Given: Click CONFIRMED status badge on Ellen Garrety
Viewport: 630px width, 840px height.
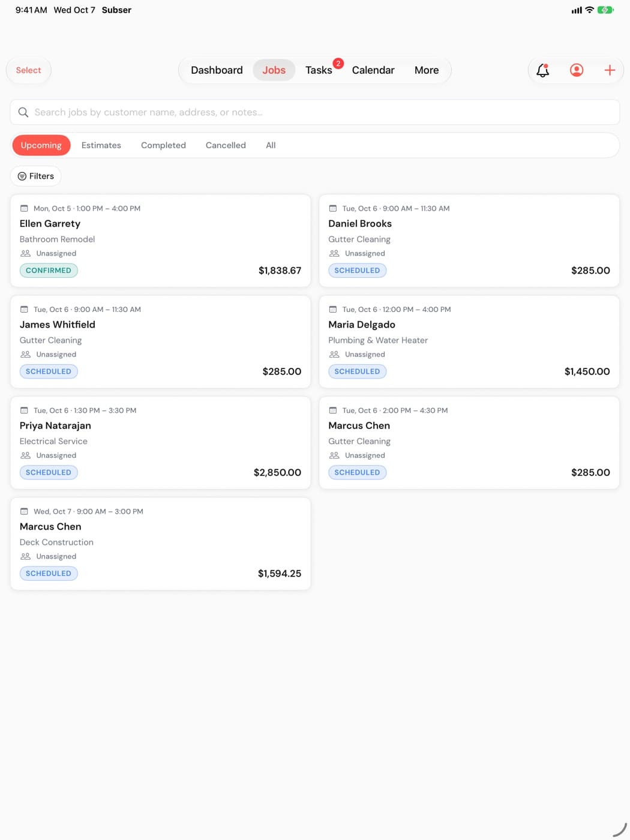Looking at the screenshot, I should (x=49, y=271).
